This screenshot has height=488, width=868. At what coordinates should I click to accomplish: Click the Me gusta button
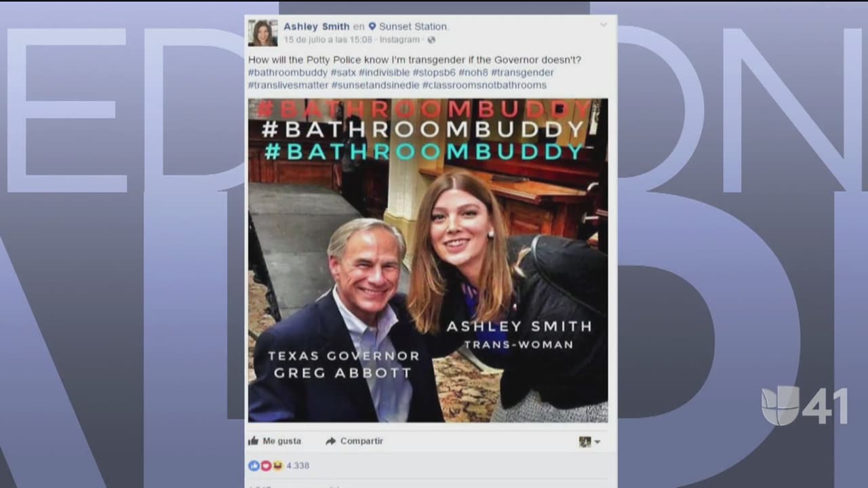tap(275, 441)
